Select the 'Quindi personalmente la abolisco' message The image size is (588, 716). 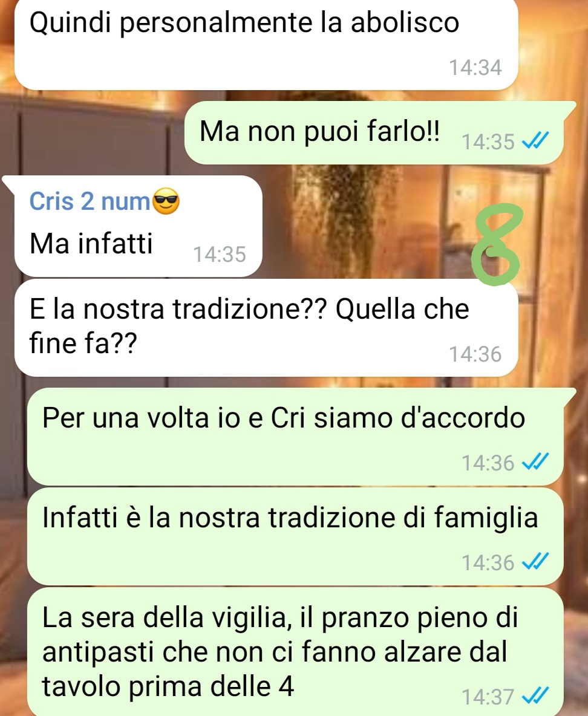coord(266,44)
